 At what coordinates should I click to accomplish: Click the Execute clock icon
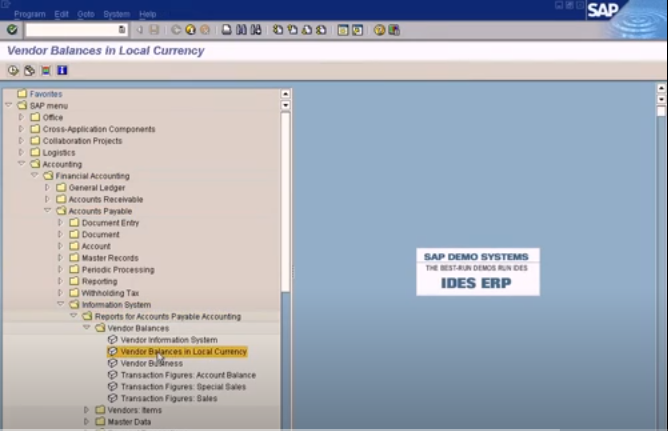pos(13,70)
